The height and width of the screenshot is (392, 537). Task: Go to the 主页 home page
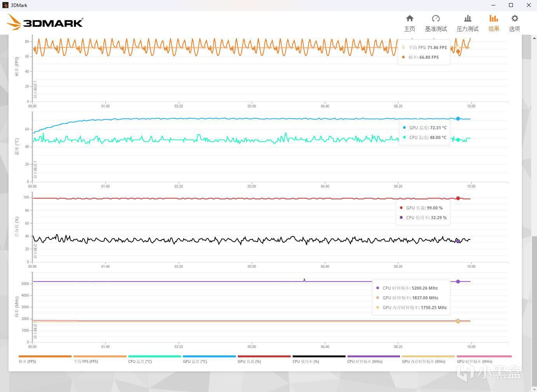409,23
